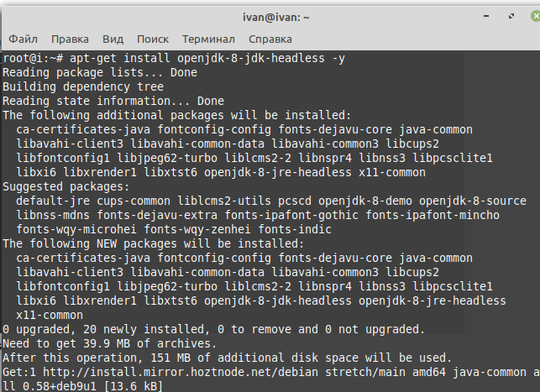Click the Need to get 39.9 MB line
This screenshot has height=392, width=540.
point(109,343)
